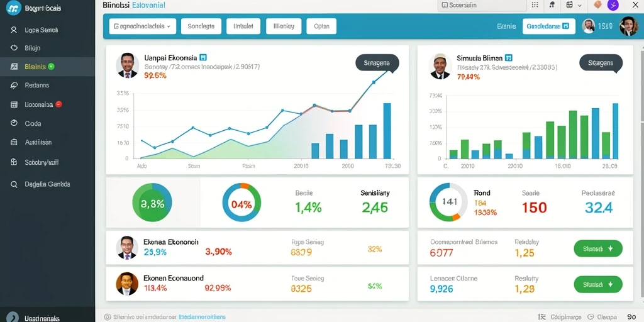Open the Uooneiaa calendar icon entry
This screenshot has width=644, height=322.
pos(14,105)
